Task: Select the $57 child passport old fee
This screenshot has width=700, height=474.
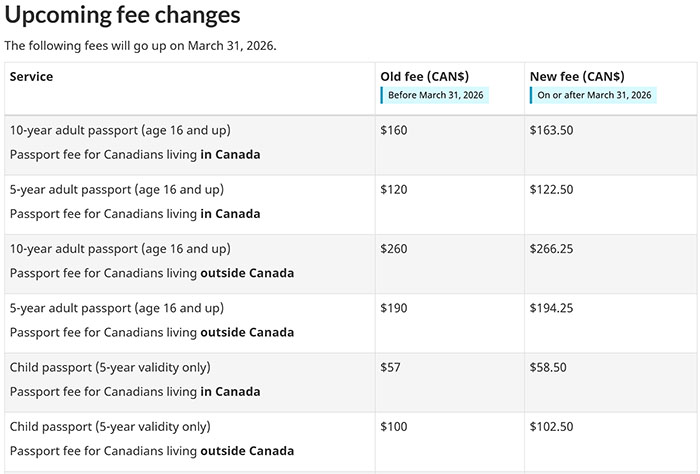Action: (390, 367)
